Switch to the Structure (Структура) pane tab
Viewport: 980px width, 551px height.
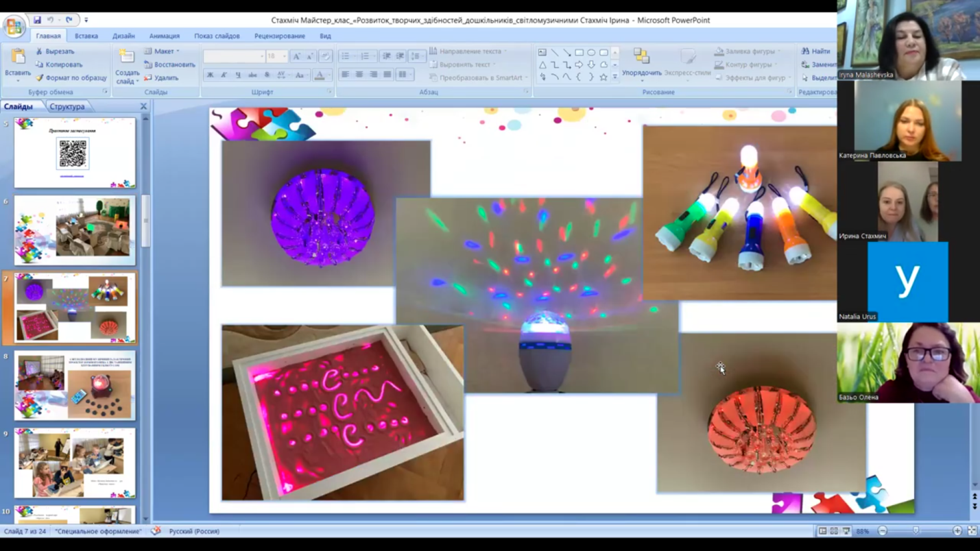[67, 107]
